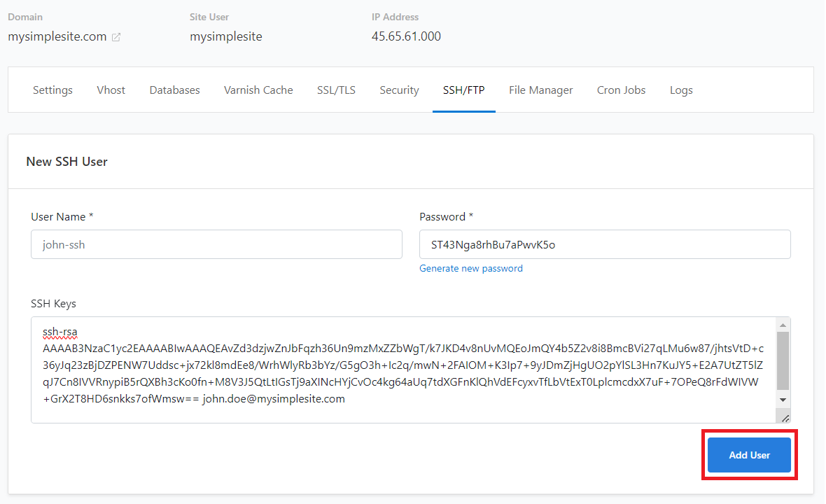Open the Varnish Cache tab

point(258,90)
